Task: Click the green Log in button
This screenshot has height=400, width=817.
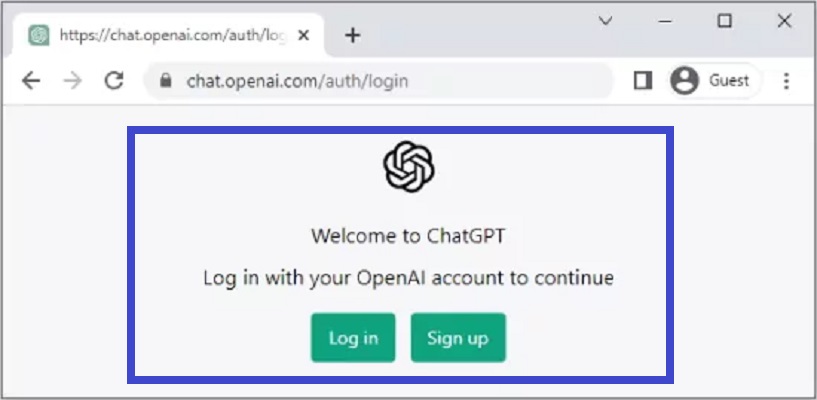Action: [353, 338]
